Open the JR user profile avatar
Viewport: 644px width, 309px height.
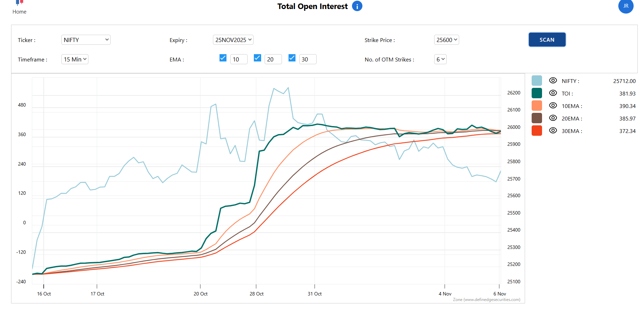[x=626, y=6]
